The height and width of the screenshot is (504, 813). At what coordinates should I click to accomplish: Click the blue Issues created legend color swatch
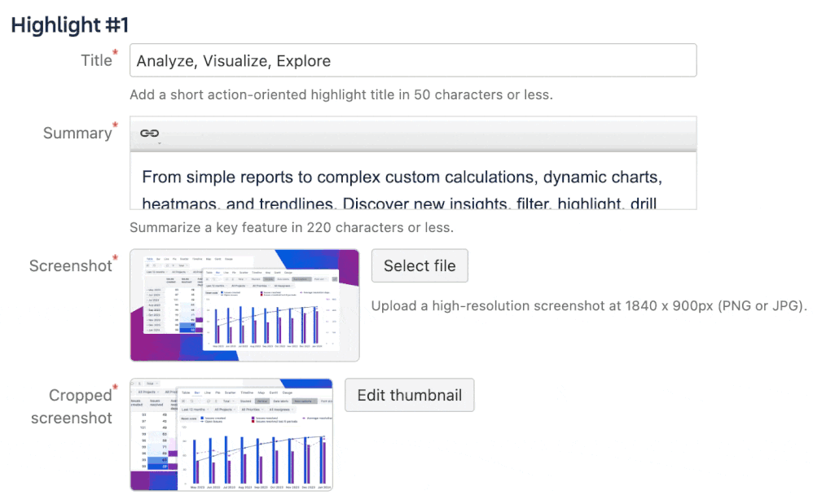click(x=201, y=418)
